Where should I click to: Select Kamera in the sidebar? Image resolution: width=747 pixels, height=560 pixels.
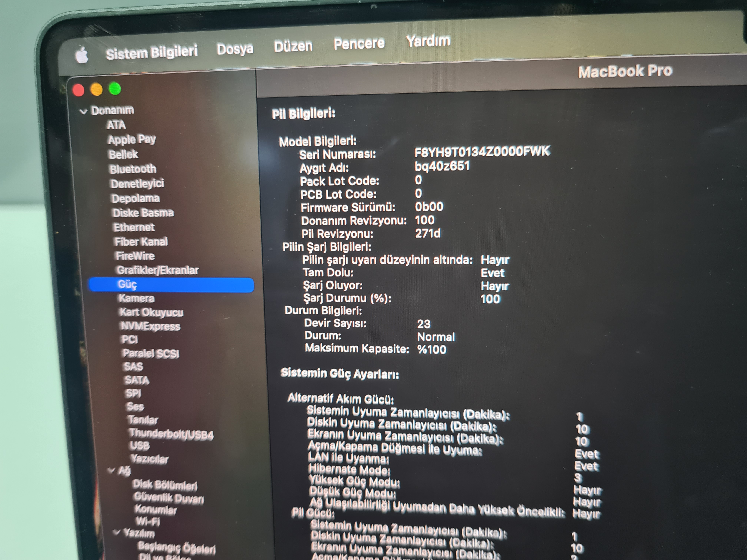136,298
